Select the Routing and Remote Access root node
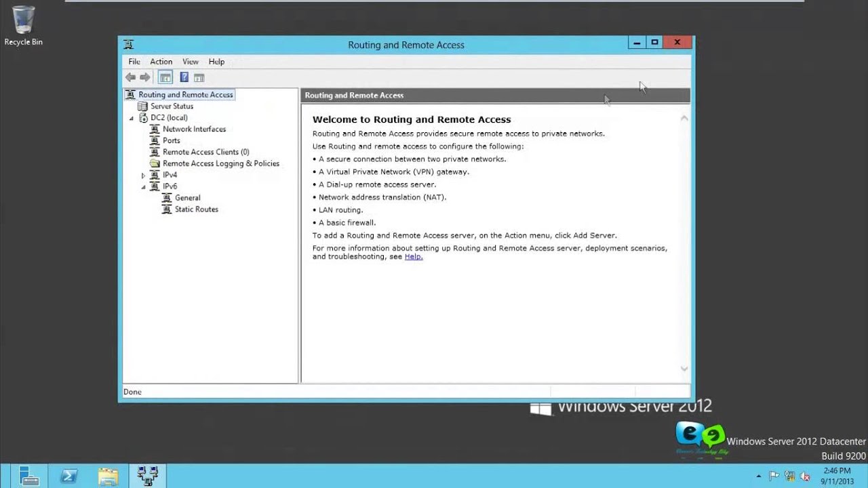The width and height of the screenshot is (868, 488). (185, 95)
